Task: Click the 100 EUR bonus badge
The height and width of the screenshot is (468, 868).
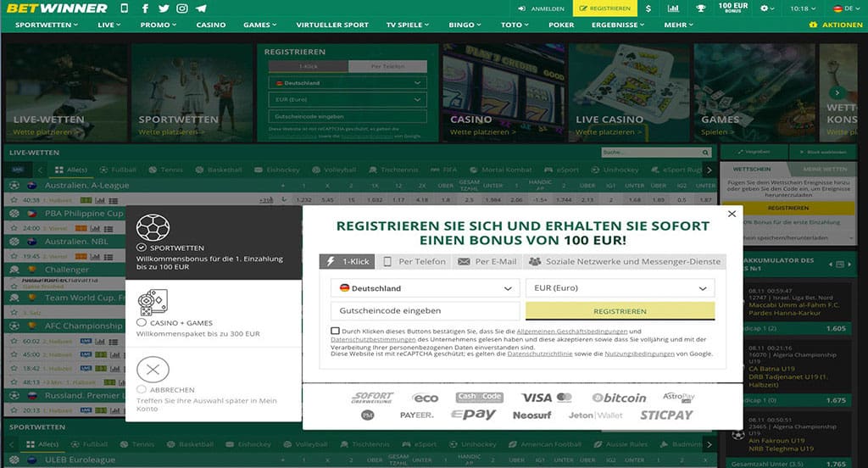Action: [x=733, y=7]
